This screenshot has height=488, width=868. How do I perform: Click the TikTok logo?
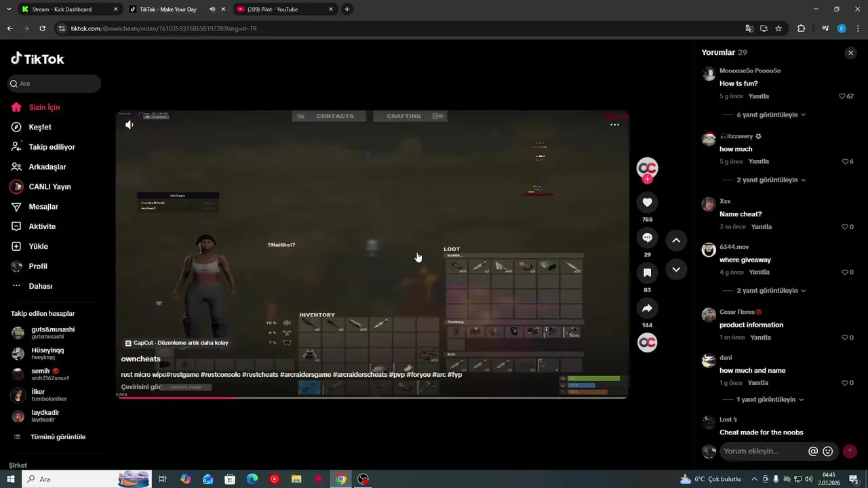click(x=37, y=59)
